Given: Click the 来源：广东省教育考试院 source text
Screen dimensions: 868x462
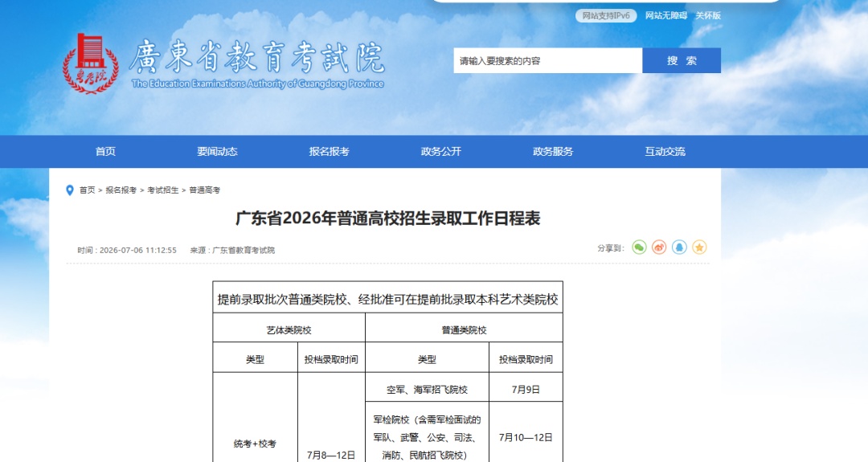Looking at the screenshot, I should pos(232,250).
